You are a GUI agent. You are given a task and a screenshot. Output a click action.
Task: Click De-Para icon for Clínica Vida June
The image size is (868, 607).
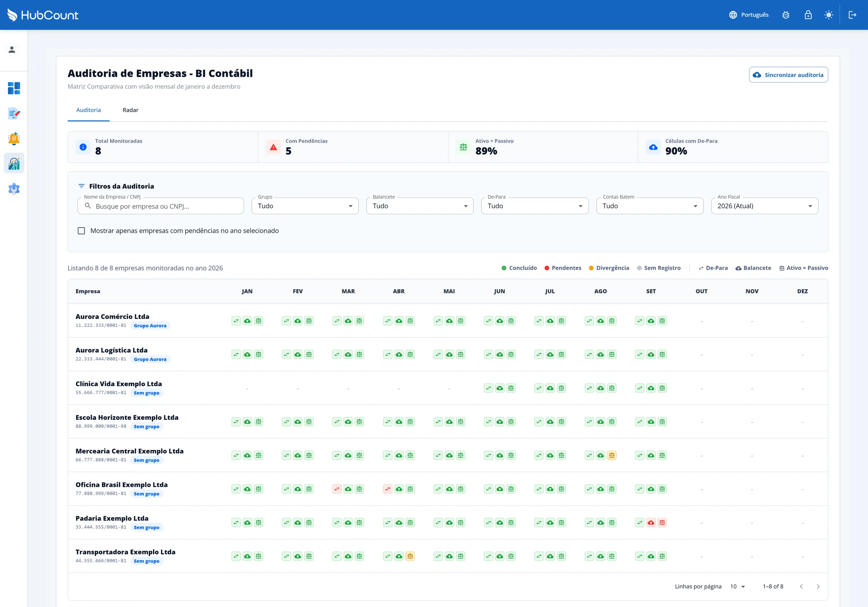[489, 388]
